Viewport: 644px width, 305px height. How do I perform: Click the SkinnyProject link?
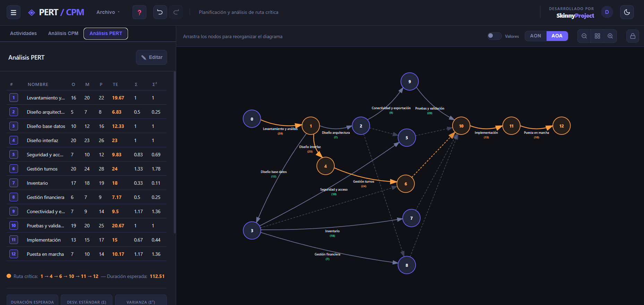pos(575,16)
